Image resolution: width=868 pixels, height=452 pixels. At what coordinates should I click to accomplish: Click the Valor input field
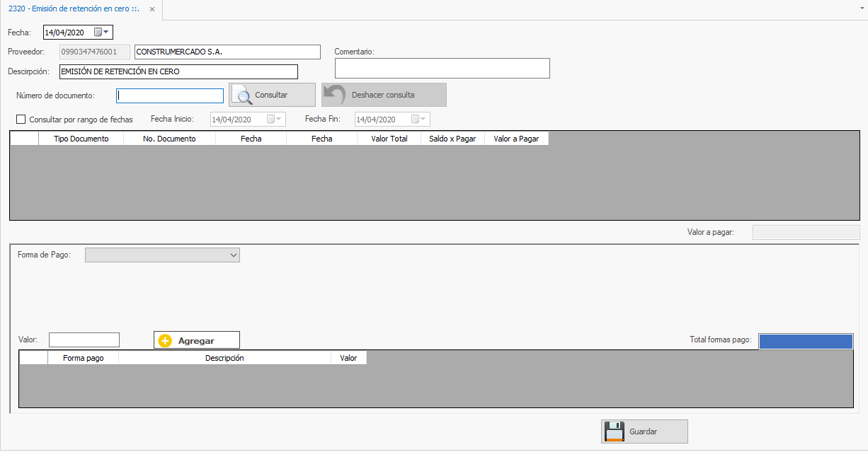coord(84,340)
